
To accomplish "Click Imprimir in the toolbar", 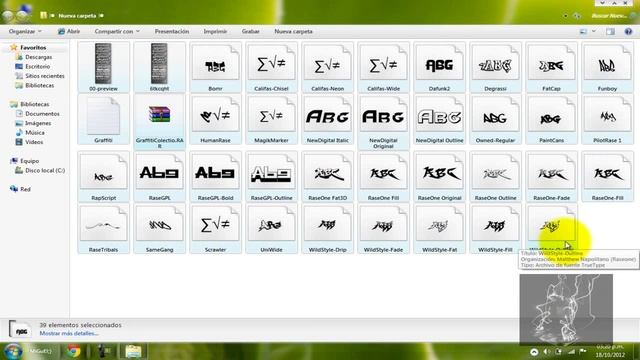I will [x=215, y=31].
